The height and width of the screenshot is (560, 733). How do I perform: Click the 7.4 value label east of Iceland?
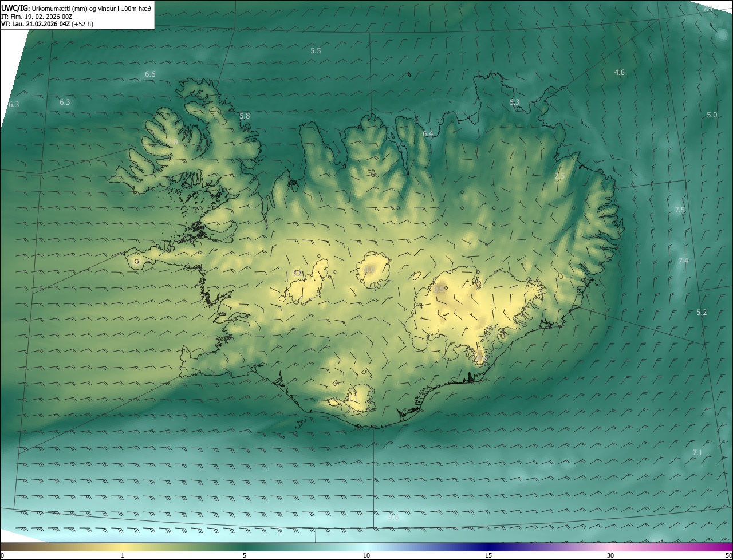tap(683, 261)
